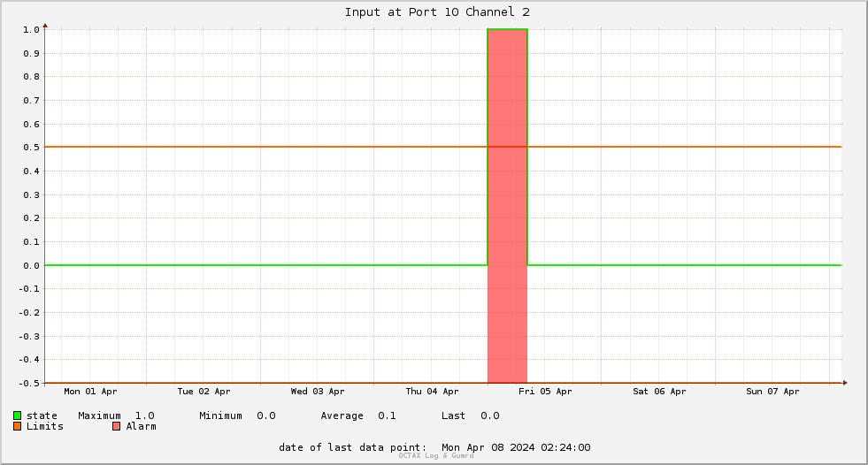Select the chart title "Input at Port 10 Channel 2"
This screenshot has width=868, height=465.
tap(437, 12)
